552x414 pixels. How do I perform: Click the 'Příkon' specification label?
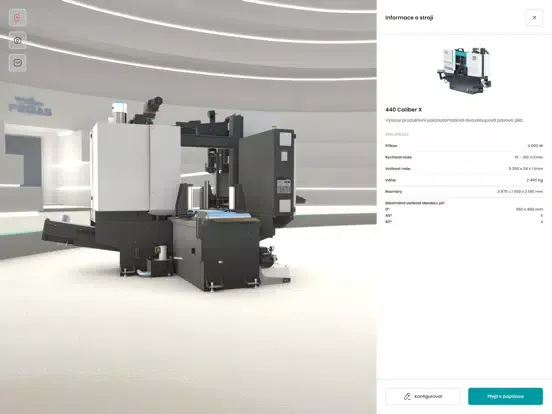(391, 146)
